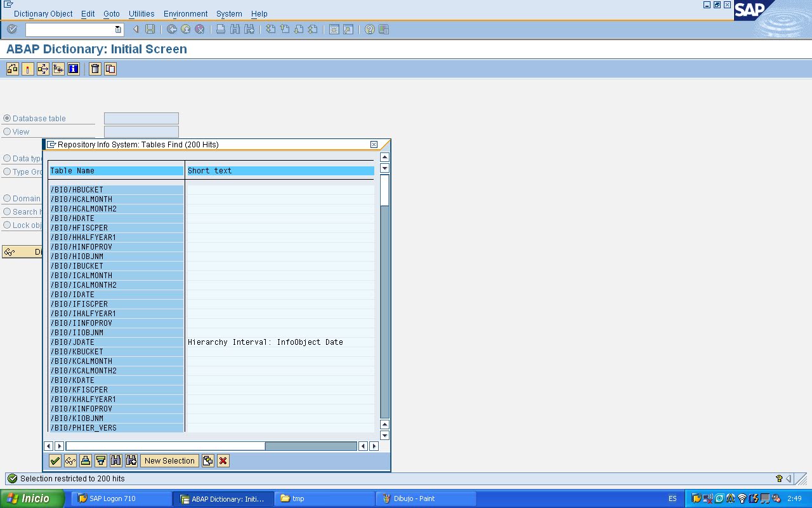Choose the View radio button
Viewport: 812px width, 508px height.
coord(7,131)
